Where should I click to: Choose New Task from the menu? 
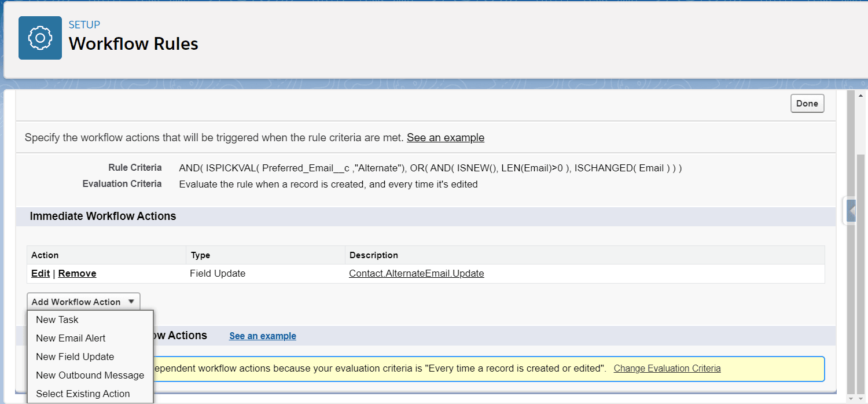(57, 319)
